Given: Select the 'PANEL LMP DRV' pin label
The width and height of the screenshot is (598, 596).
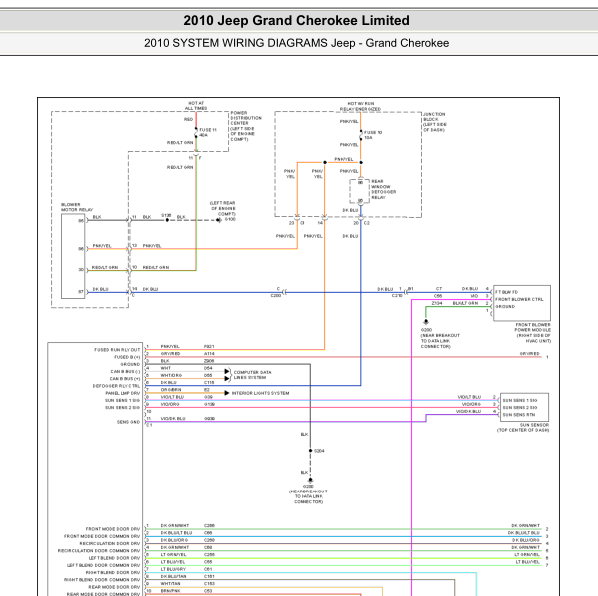Looking at the screenshot, I should pos(123,393).
